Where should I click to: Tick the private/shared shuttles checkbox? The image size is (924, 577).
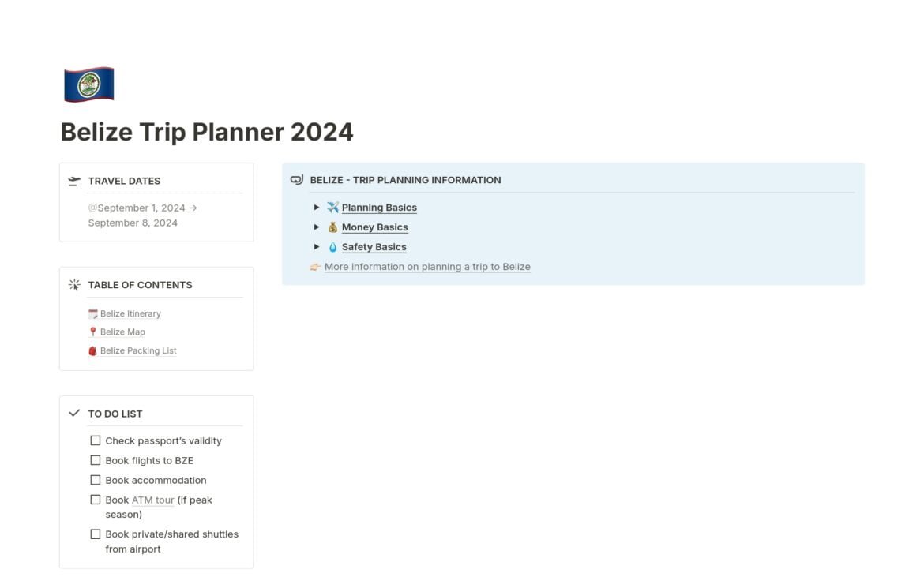click(x=96, y=534)
